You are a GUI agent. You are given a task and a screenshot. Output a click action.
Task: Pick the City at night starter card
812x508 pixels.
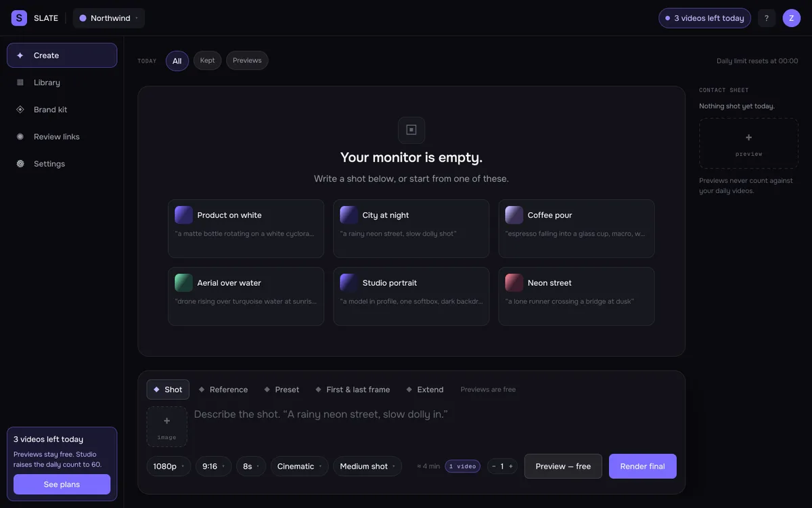point(411,228)
